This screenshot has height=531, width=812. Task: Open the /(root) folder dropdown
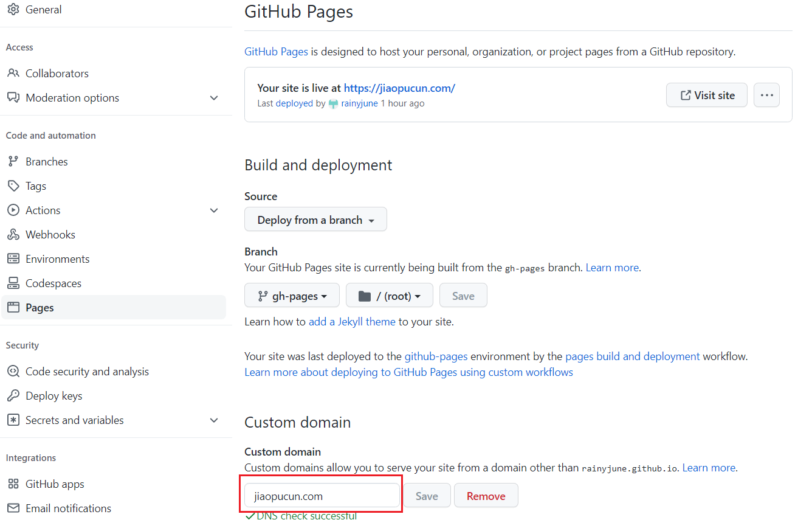389,295
